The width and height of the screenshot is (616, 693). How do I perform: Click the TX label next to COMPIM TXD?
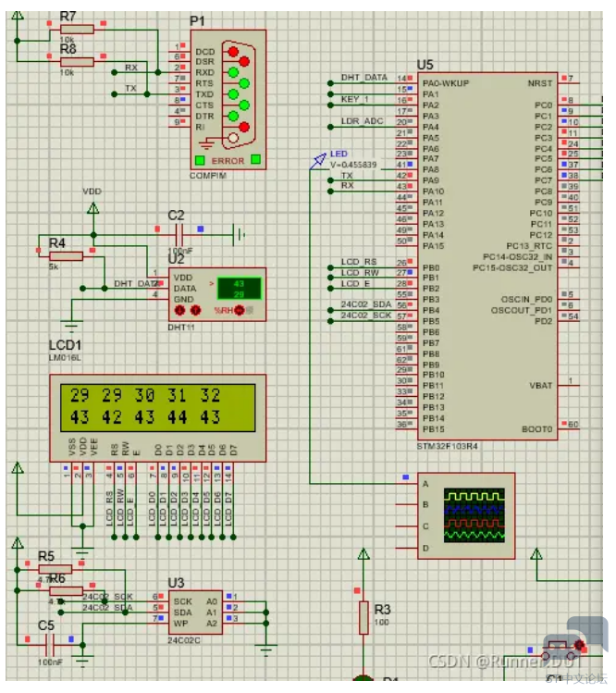(x=130, y=89)
